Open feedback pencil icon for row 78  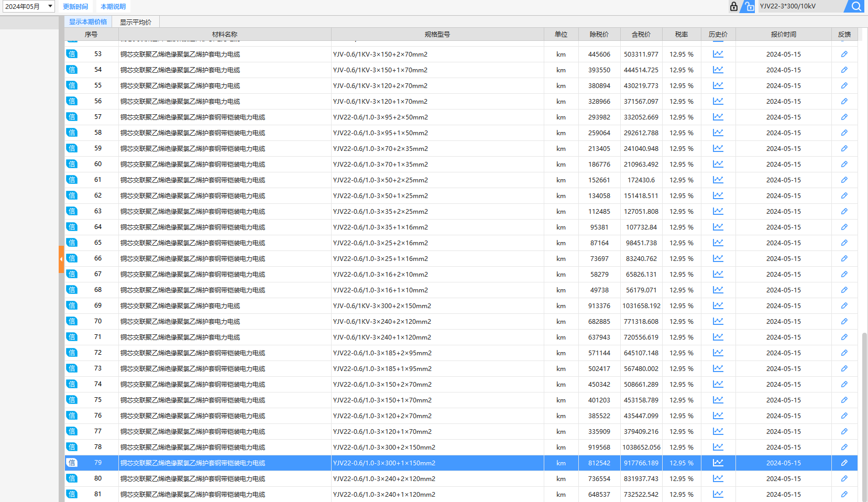[844, 447]
